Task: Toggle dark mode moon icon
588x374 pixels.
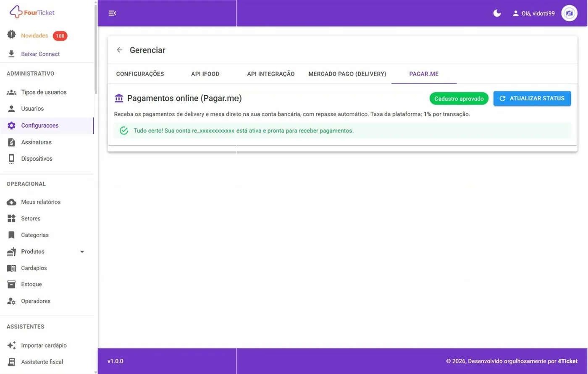Action: 497,13
